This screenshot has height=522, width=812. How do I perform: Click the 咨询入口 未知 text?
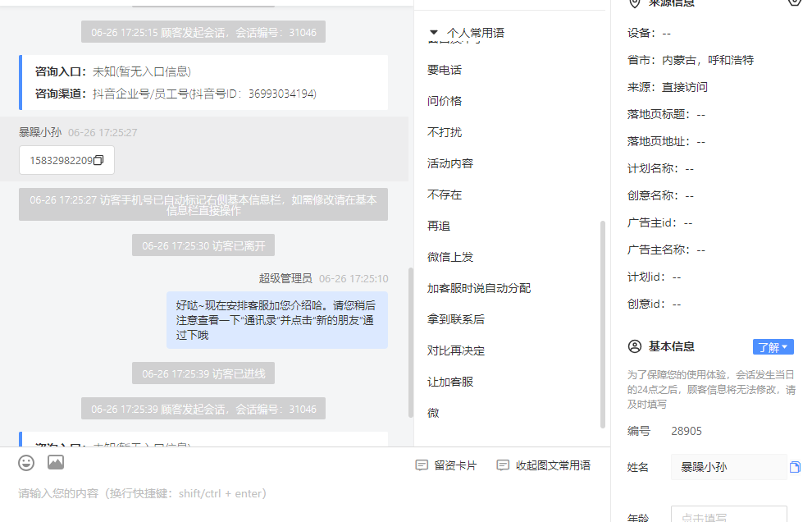click(113, 71)
